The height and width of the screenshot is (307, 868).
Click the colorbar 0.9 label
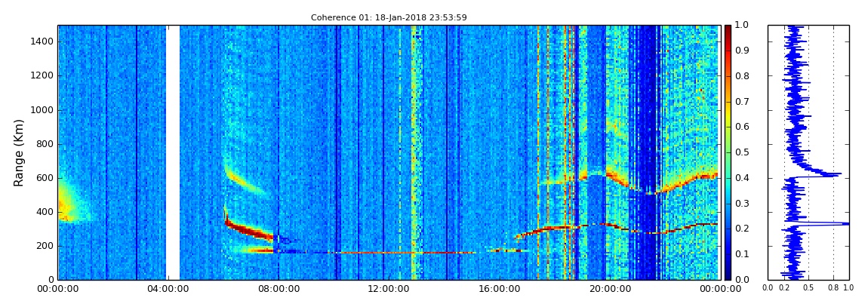(x=740, y=51)
